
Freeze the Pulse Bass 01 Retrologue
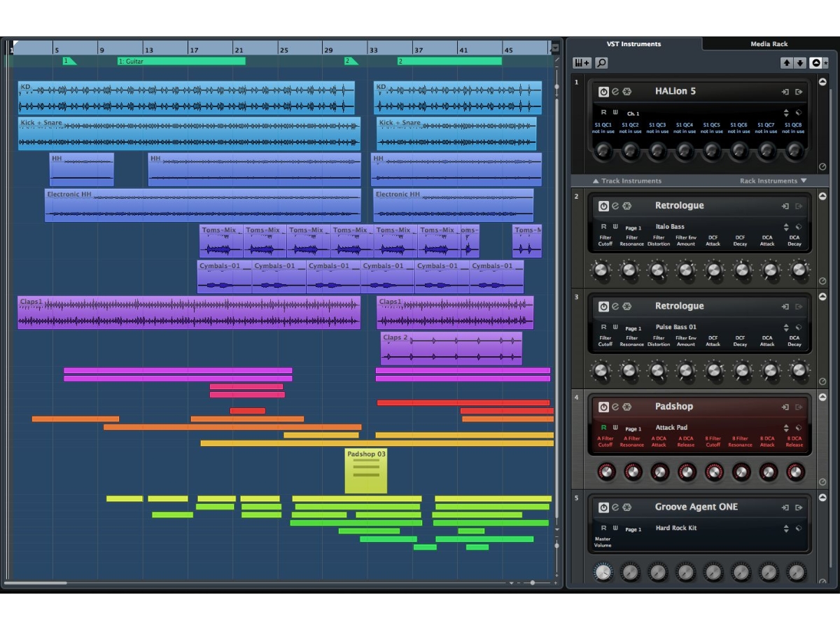click(x=627, y=307)
